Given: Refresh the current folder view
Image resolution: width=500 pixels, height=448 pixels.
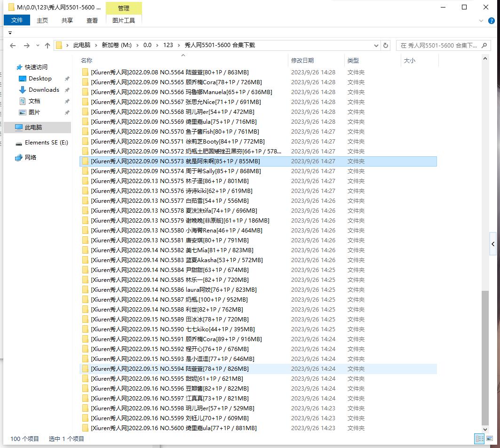Looking at the screenshot, I should 386,45.
